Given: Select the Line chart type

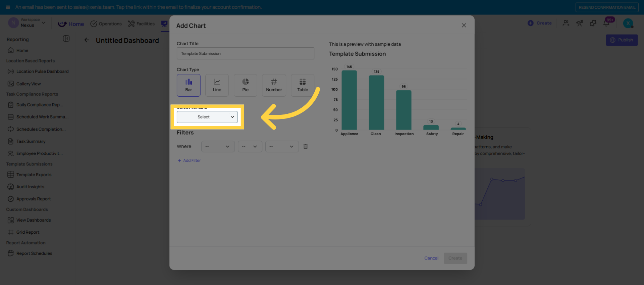Looking at the screenshot, I should coord(217,85).
